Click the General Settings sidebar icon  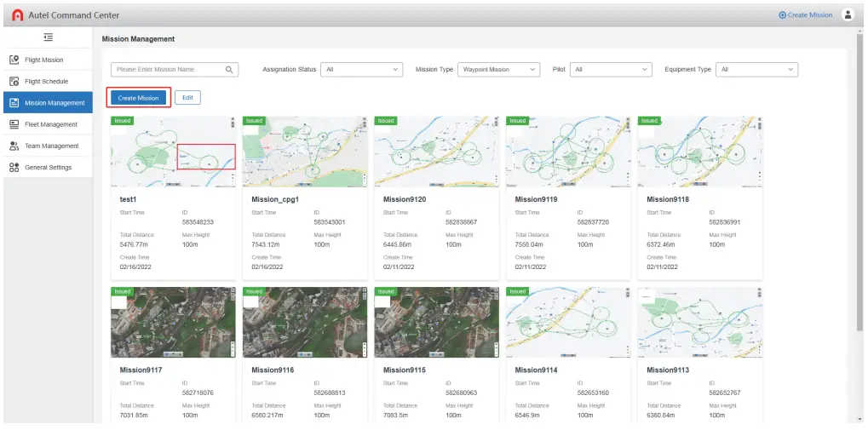pos(14,168)
